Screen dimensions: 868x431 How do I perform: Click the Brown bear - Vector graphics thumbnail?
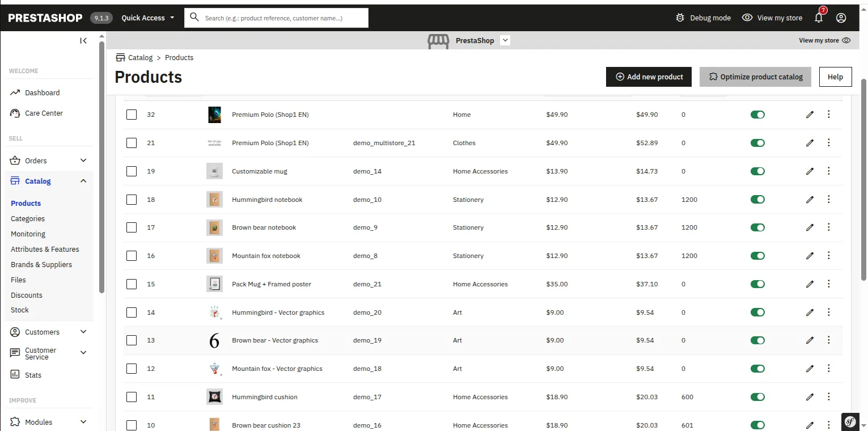click(x=214, y=340)
